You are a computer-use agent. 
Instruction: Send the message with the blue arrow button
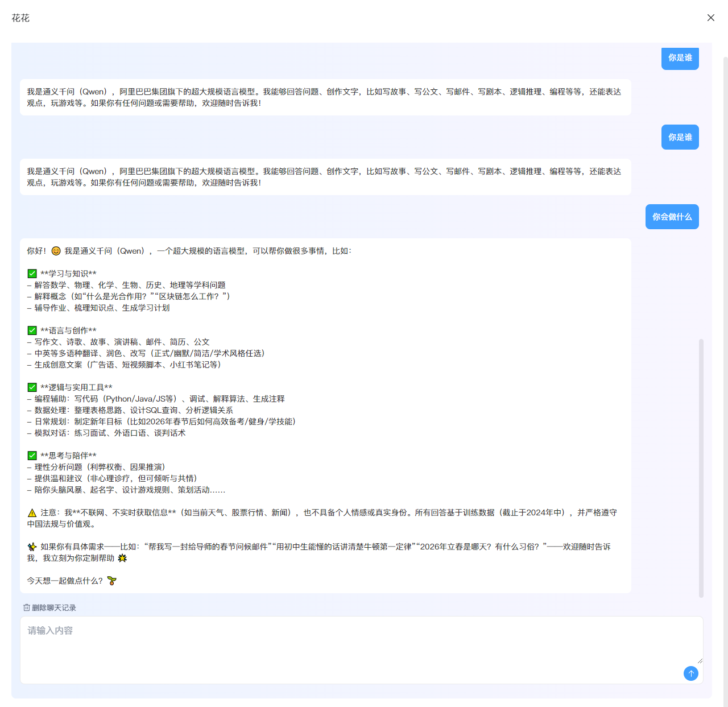[691, 673]
